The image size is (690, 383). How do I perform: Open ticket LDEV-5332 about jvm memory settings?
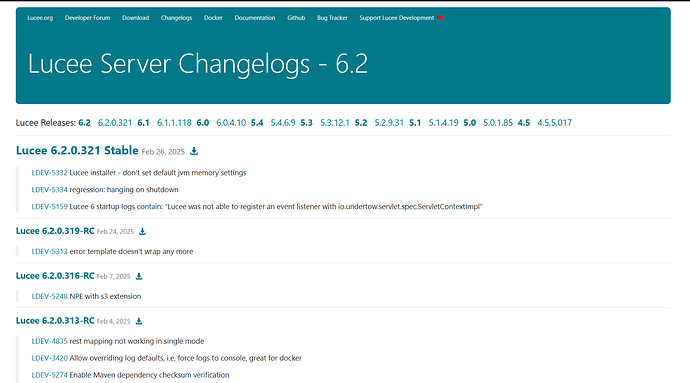tap(49, 173)
